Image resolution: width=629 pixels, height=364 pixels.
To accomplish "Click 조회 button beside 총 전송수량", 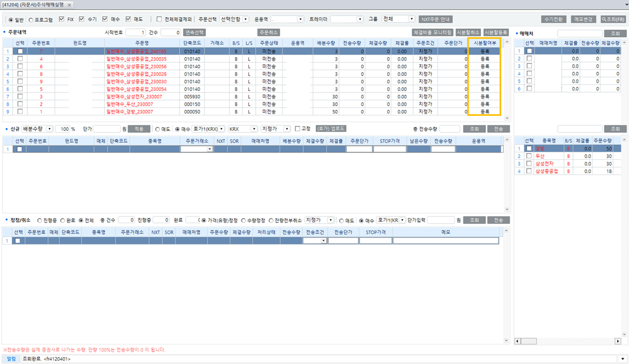I will click(x=474, y=129).
